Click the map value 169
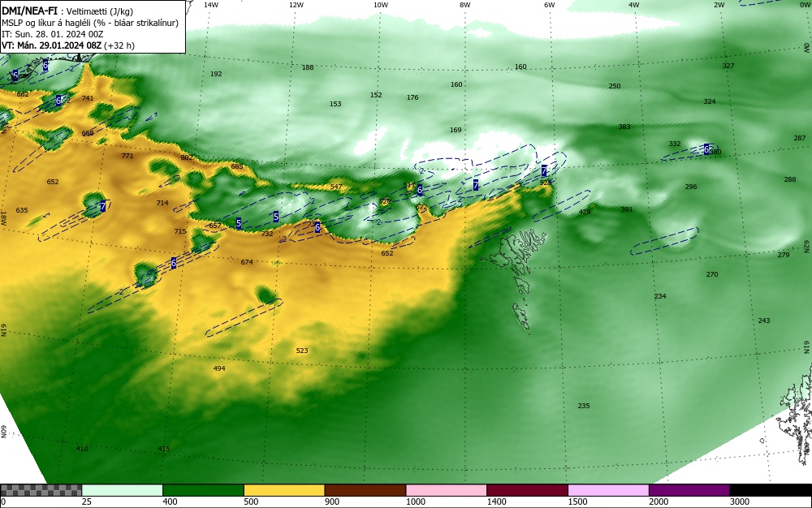812x508 pixels. click(x=456, y=130)
